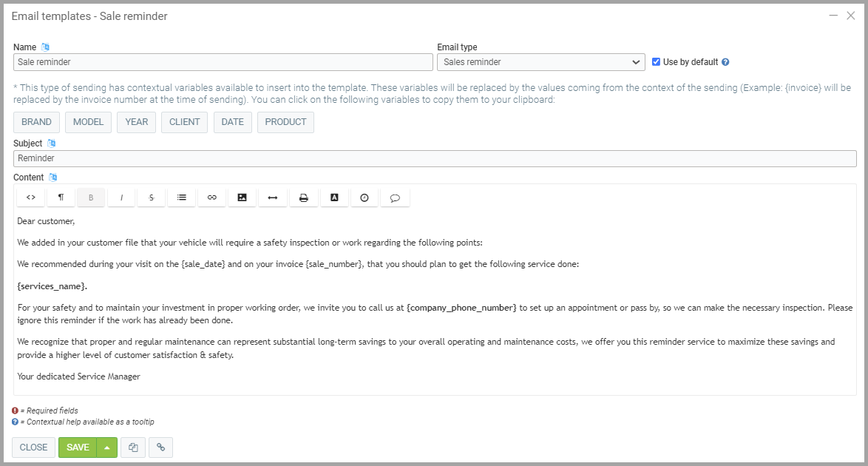Insert an image into the email content
868x466 pixels.
[242, 197]
